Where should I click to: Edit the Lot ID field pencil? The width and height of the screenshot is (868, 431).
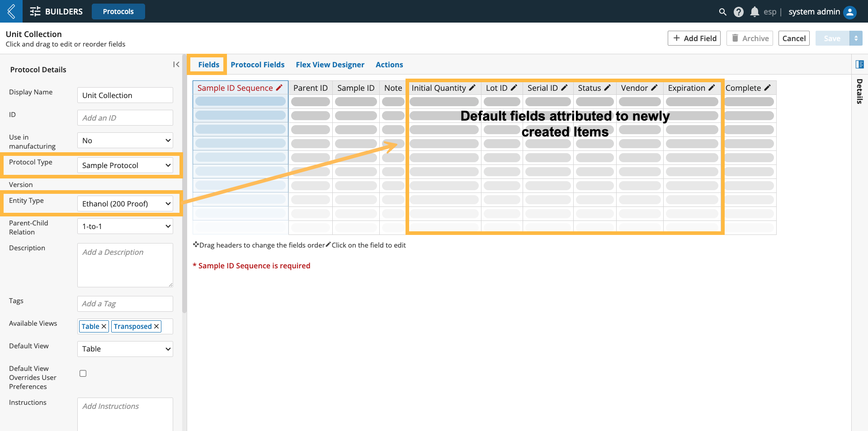[514, 88]
